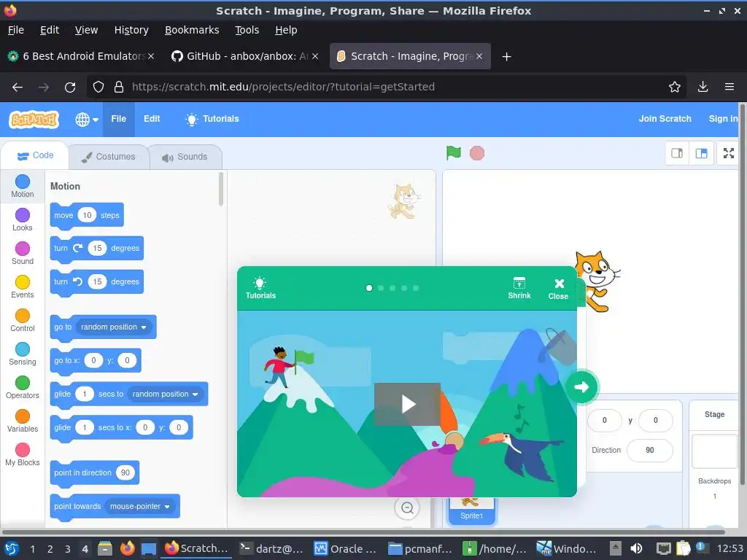
Task: Open the Firefox Bookmarks menu
Action: point(192,30)
